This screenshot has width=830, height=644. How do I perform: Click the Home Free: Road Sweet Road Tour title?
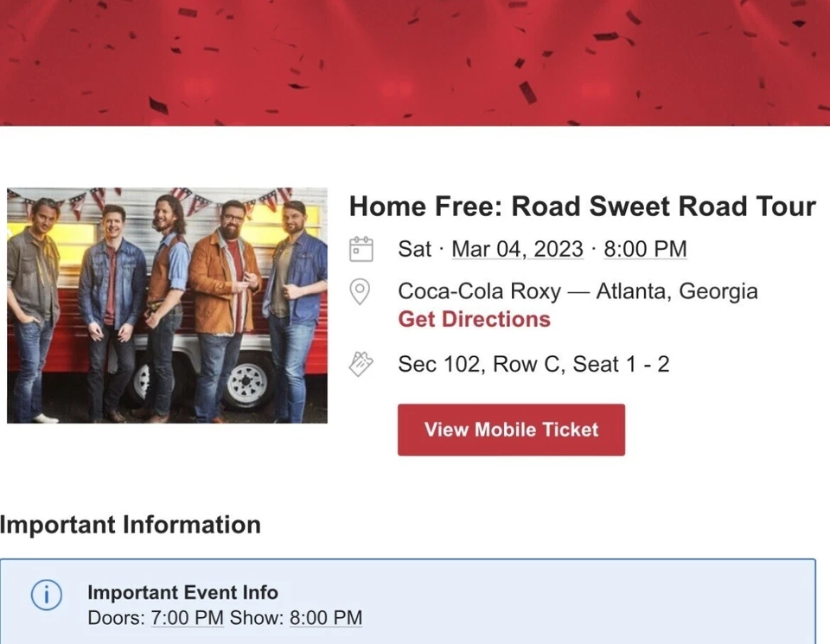pos(582,207)
